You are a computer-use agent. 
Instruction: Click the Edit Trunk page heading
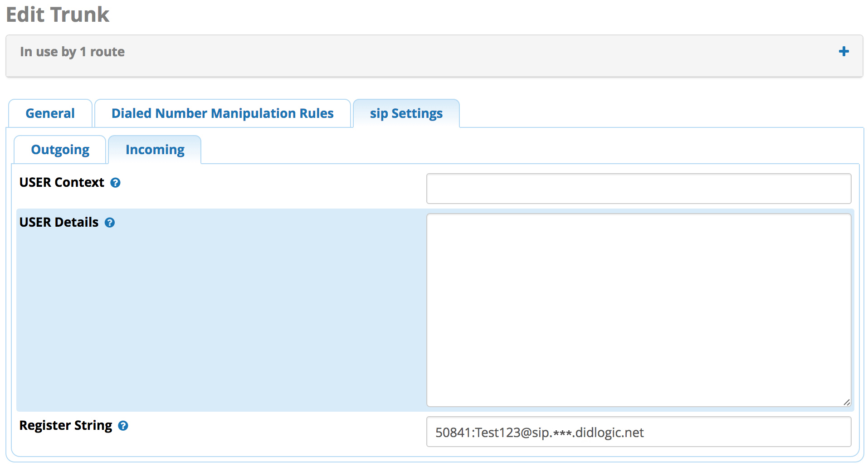pos(58,15)
